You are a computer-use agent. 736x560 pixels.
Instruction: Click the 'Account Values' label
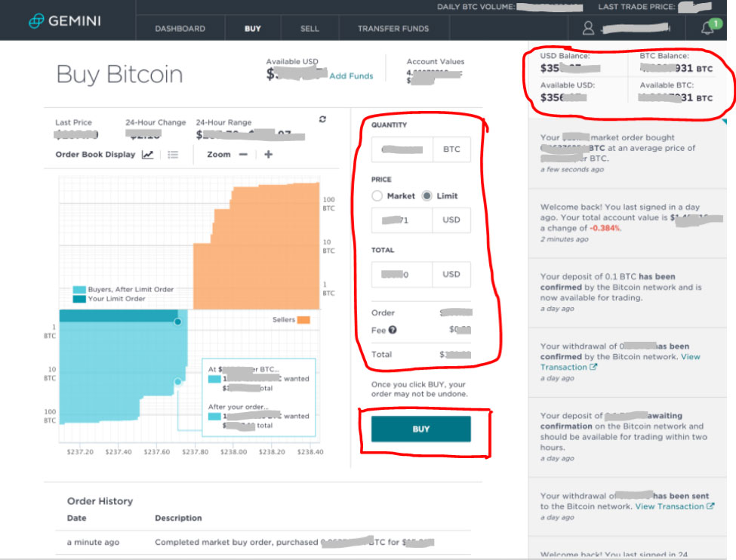(x=436, y=61)
